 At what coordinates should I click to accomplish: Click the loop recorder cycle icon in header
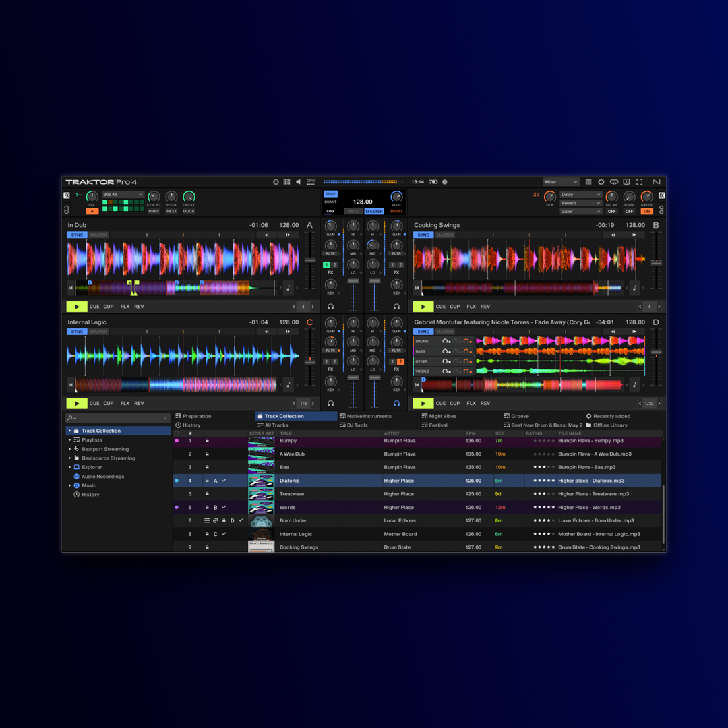point(614,182)
